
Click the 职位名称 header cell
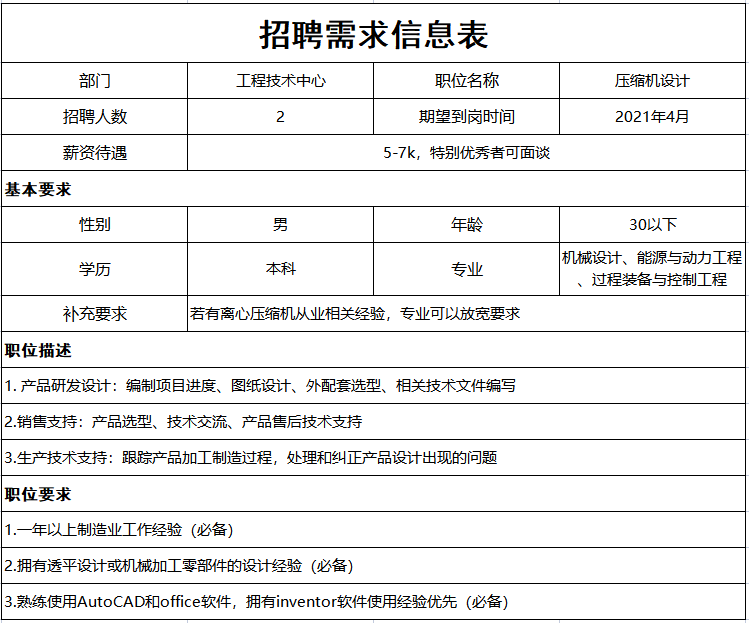[x=466, y=81]
